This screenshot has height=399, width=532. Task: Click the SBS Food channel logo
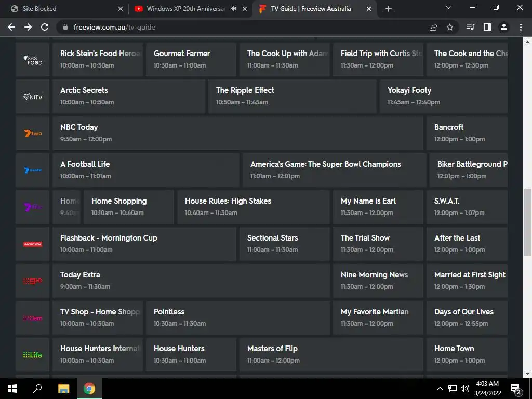coord(33,59)
